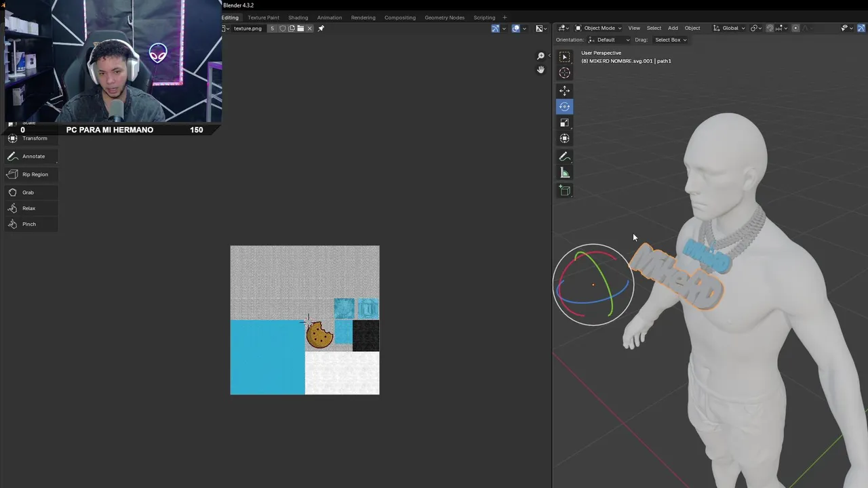Pin the image with the pin icon
The image size is (868, 488).
click(321, 28)
